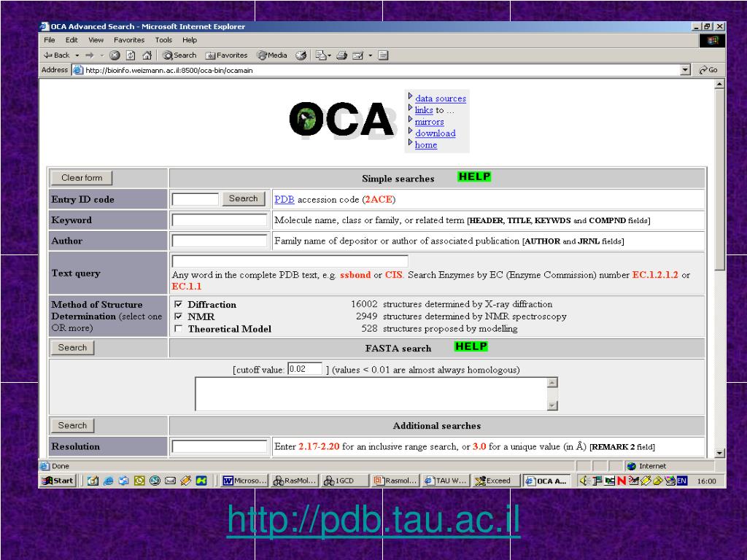The height and width of the screenshot is (560, 747).
Task: Open the Favorites pane from the toolbar
Action: (226, 55)
